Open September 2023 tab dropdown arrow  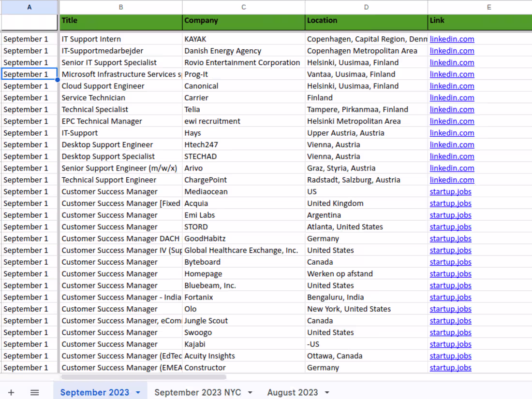pyautogui.click(x=138, y=393)
